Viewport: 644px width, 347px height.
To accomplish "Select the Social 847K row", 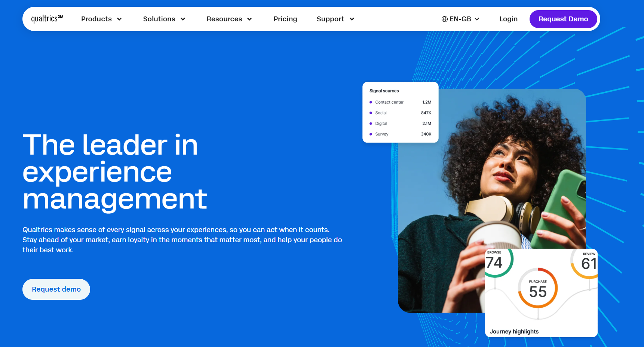I will click(400, 113).
